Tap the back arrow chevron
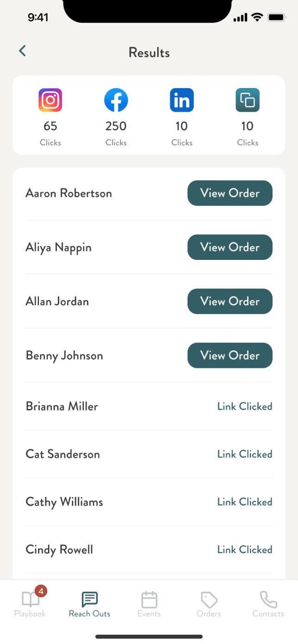 click(x=22, y=51)
